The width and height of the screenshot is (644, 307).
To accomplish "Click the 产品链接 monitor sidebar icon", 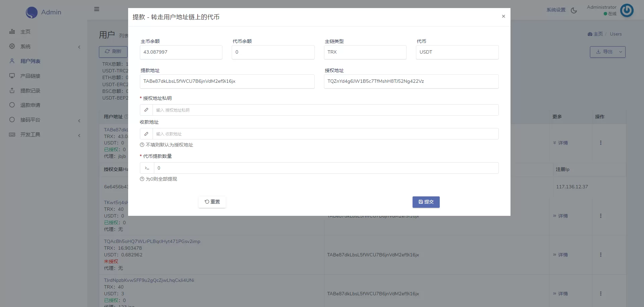I will (12, 76).
